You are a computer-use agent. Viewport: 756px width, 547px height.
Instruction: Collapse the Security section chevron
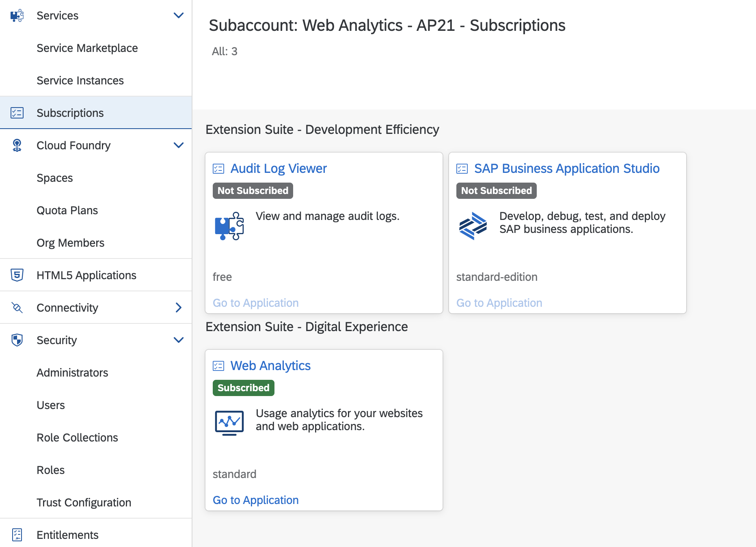(x=179, y=340)
